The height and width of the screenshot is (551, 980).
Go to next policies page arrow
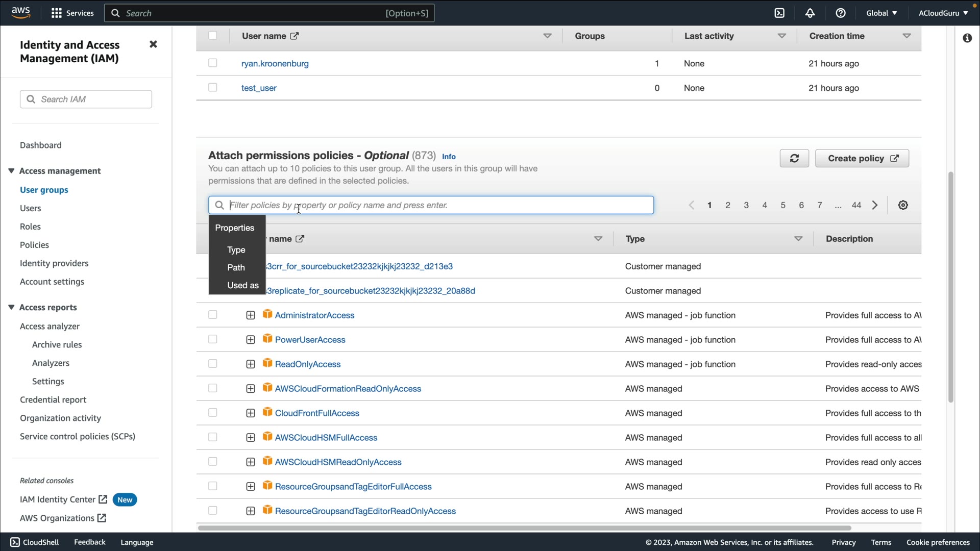tap(875, 205)
